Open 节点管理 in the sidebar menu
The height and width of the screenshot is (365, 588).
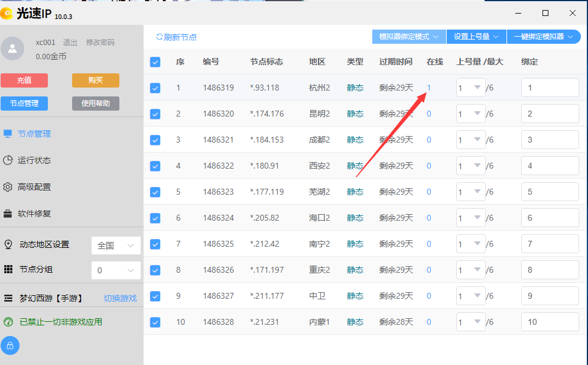coord(34,134)
